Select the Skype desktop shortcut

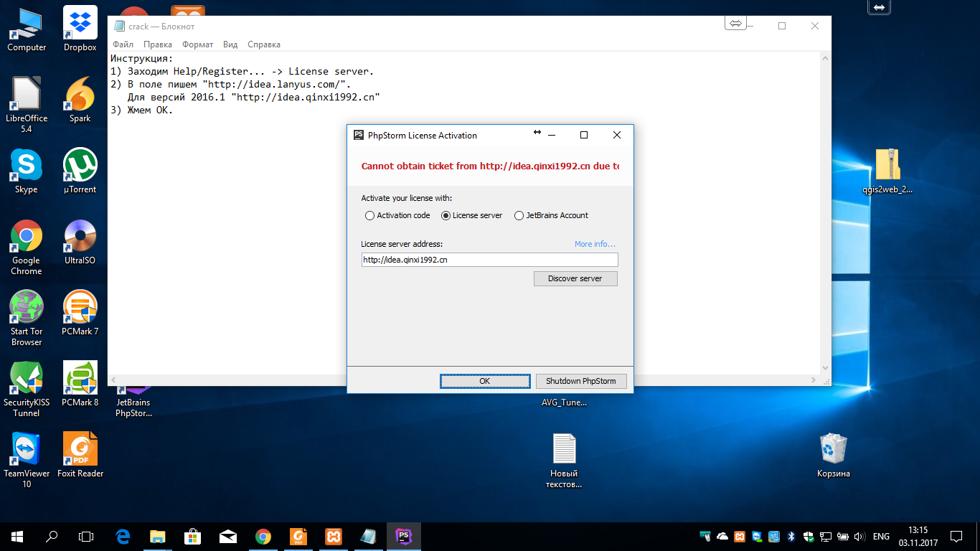(27, 171)
